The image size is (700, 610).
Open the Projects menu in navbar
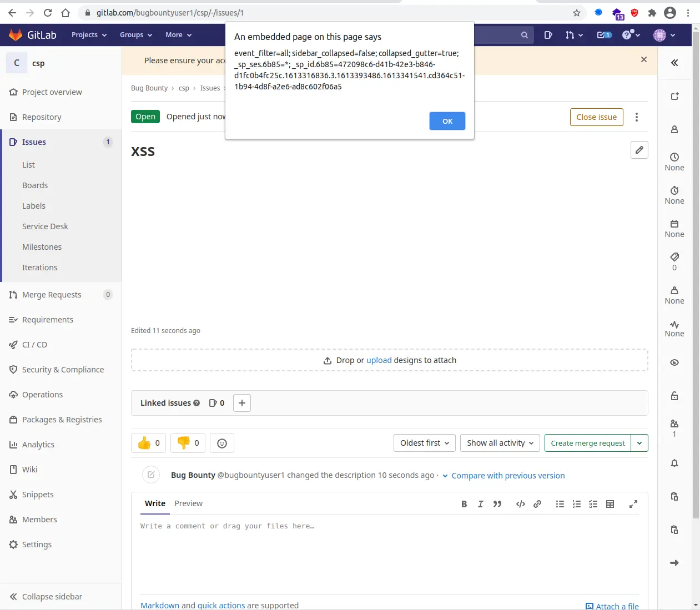(x=89, y=35)
